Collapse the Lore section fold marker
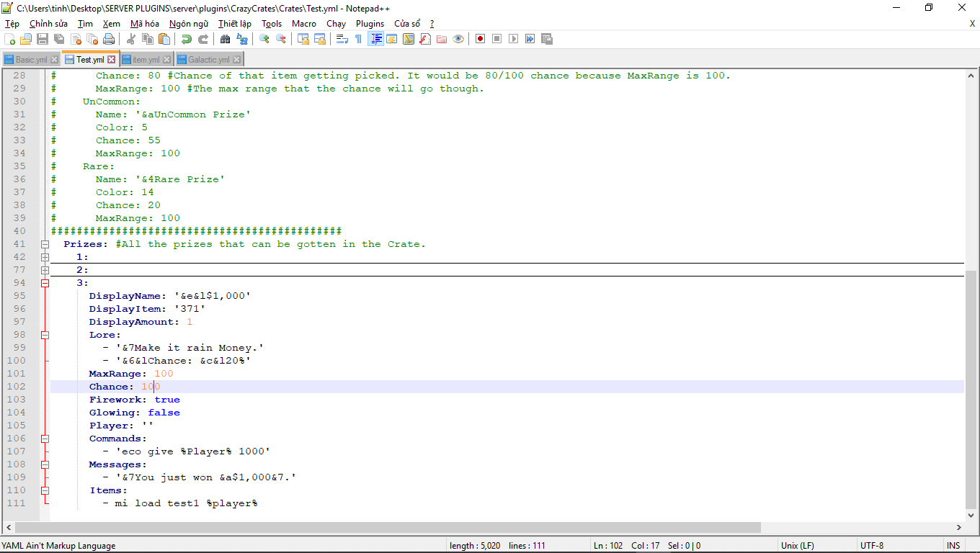 [45, 335]
